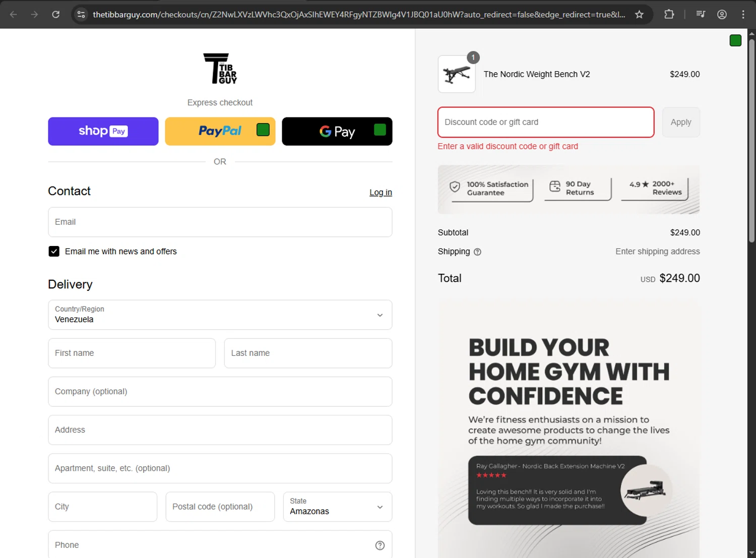
Task: Click the browser URL address bar
Action: (359, 14)
